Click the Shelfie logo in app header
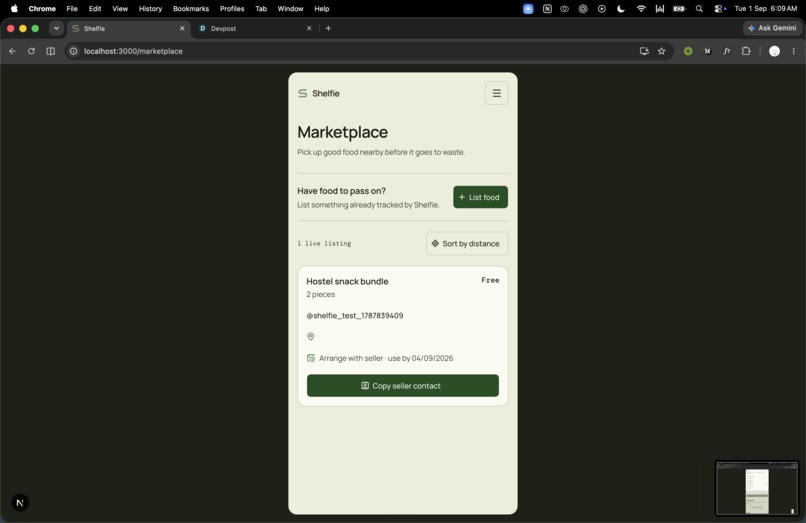The width and height of the screenshot is (806, 523). click(x=319, y=93)
